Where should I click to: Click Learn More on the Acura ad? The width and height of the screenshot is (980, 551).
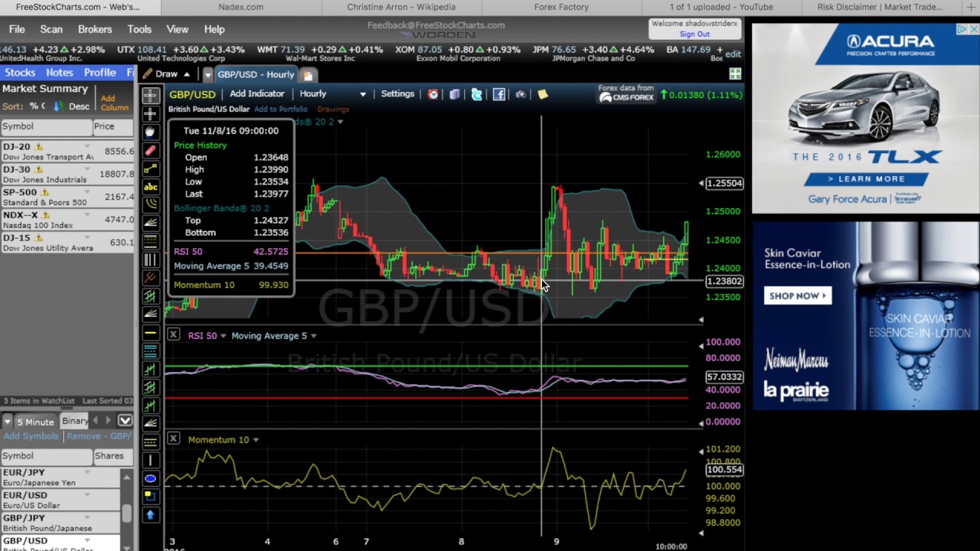point(866,179)
